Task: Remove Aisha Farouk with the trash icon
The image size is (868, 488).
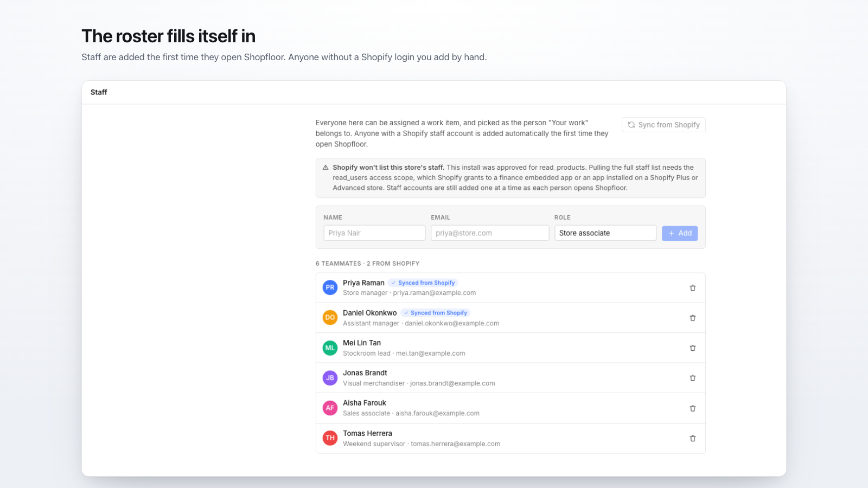Action: [693, 408]
